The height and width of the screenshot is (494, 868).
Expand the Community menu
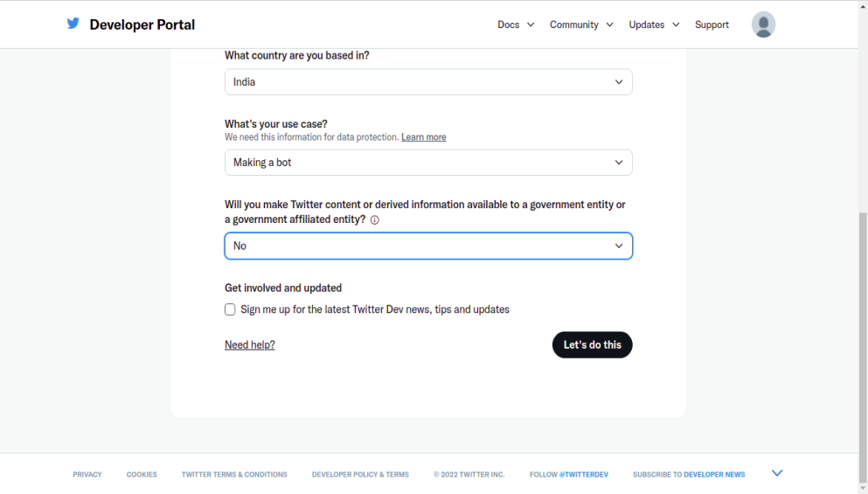point(581,24)
